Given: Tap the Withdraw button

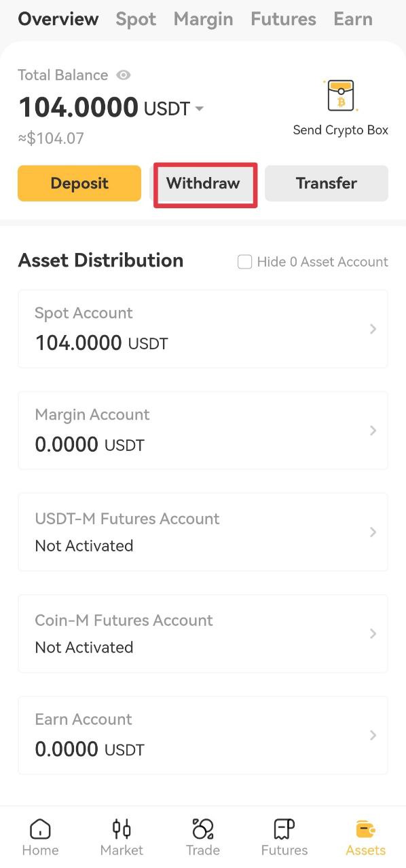Looking at the screenshot, I should [x=203, y=183].
